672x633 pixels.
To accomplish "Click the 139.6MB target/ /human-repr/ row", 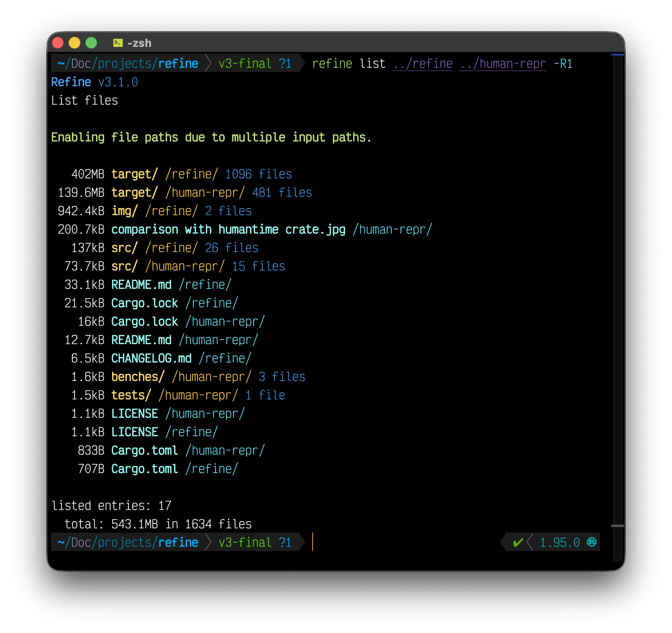I will click(185, 193).
